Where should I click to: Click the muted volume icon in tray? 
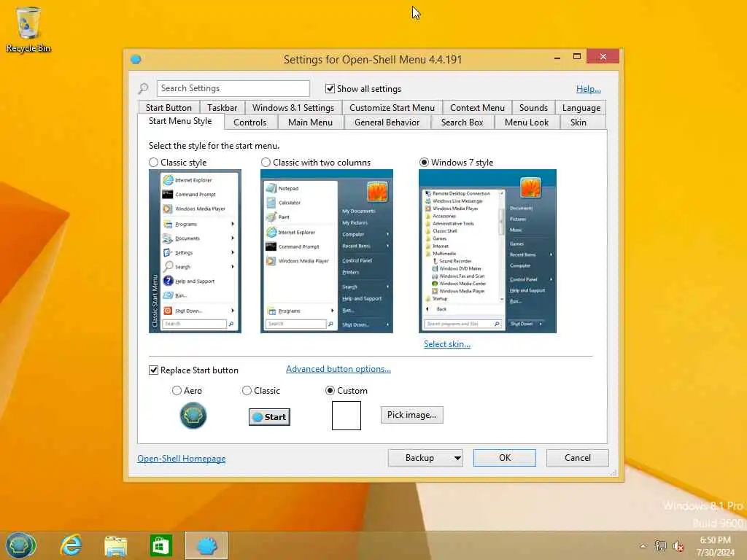[x=678, y=545]
